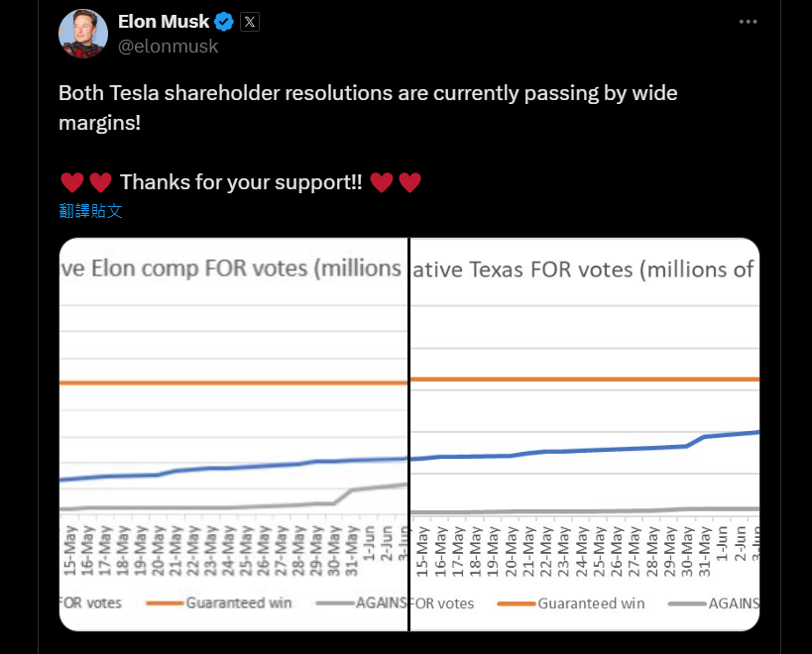Open the left Elon comp chart image
Image resolution: width=812 pixels, height=654 pixels.
point(233,434)
